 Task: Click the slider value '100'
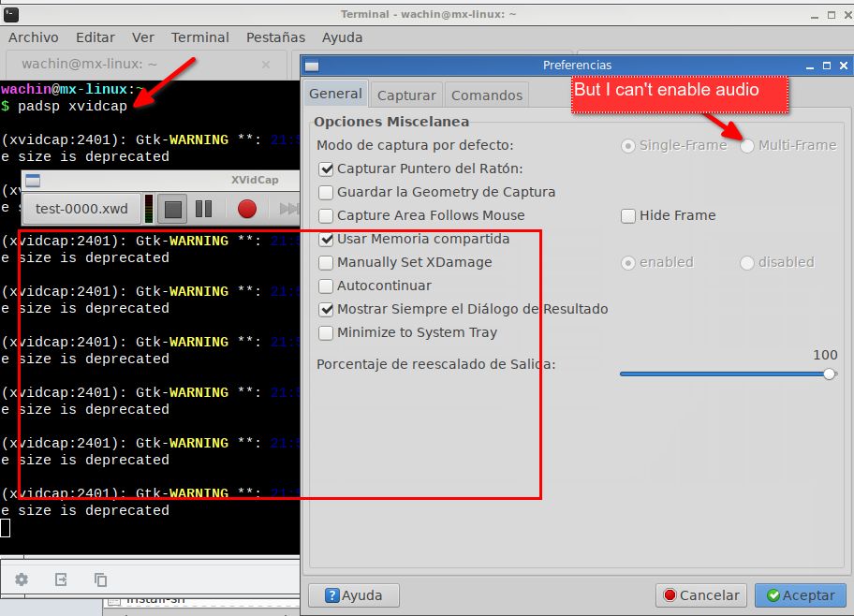[825, 355]
